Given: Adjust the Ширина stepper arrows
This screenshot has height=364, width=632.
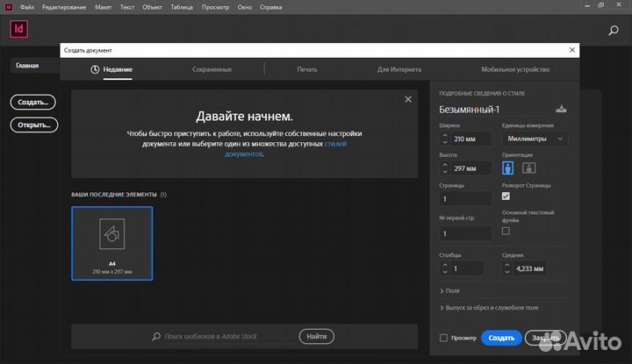Looking at the screenshot, I should click(x=445, y=139).
